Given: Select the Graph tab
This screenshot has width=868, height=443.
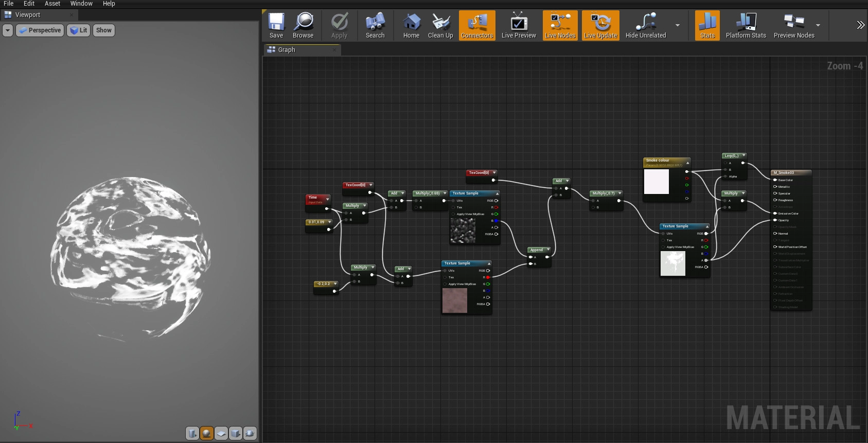Looking at the screenshot, I should pos(287,50).
